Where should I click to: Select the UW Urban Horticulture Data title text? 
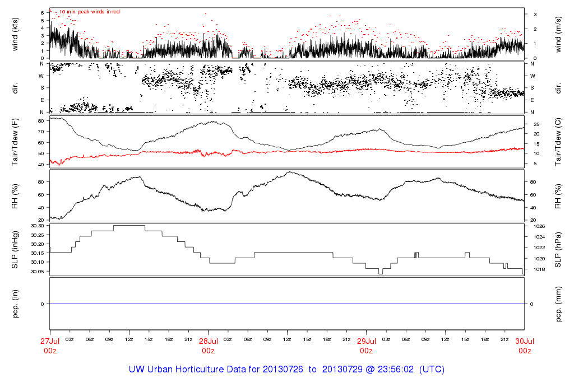click(x=286, y=370)
